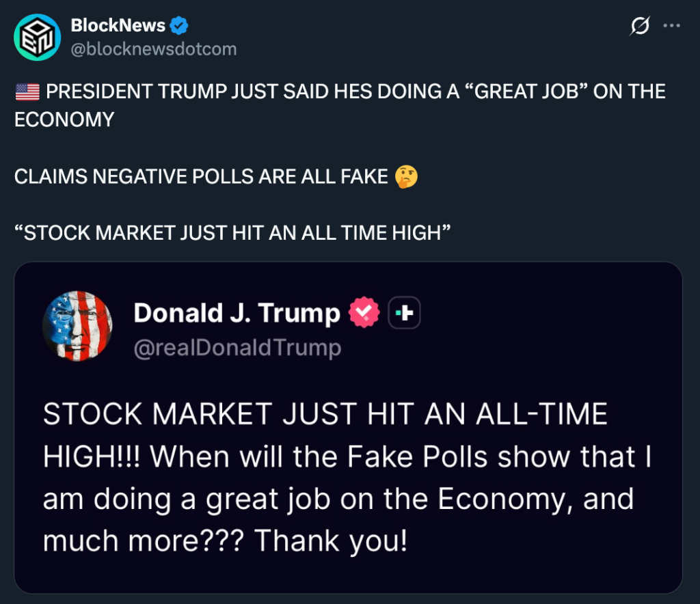Image resolution: width=700 pixels, height=604 pixels.
Task: Click the 'CLAIMS NEGATIVE POLLS ARE ALL FAKE' line
Action: (201, 176)
